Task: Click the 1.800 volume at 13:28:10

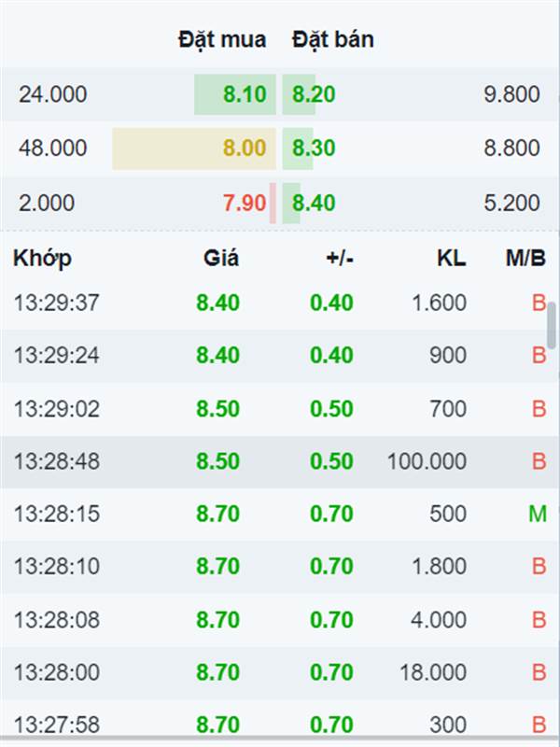Action: click(x=439, y=567)
